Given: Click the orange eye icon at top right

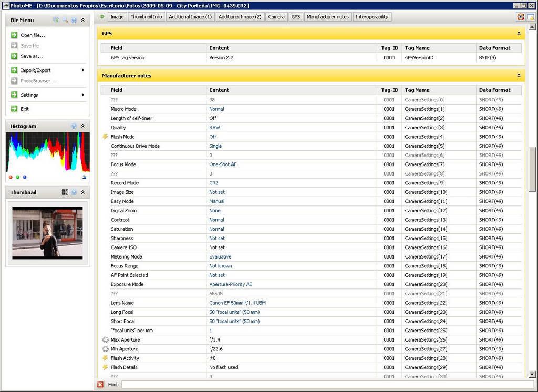Looking at the screenshot, I should point(521,17).
